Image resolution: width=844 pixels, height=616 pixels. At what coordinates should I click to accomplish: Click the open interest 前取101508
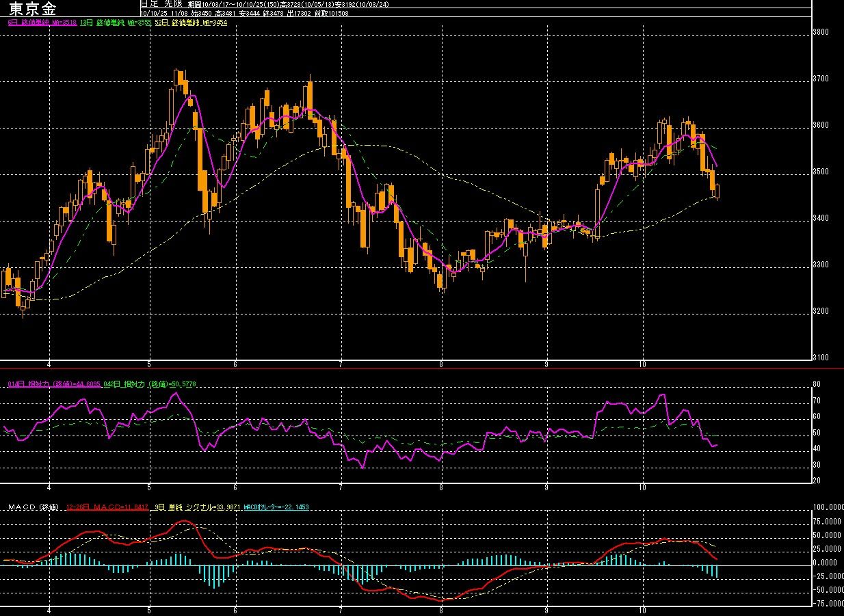click(331, 13)
